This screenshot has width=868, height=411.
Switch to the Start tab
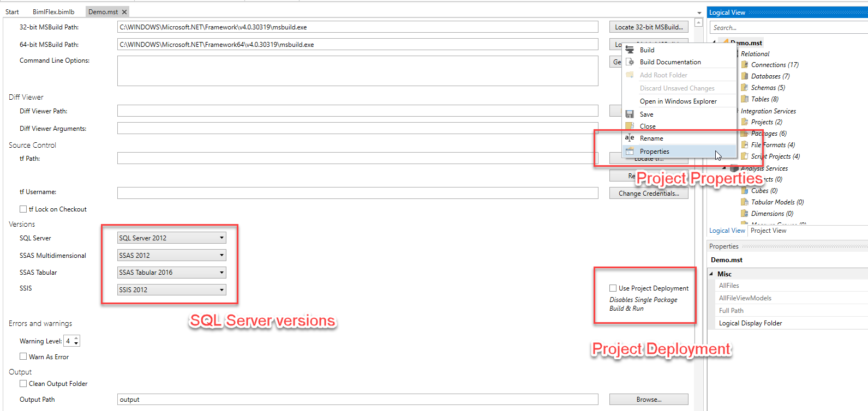(x=12, y=12)
